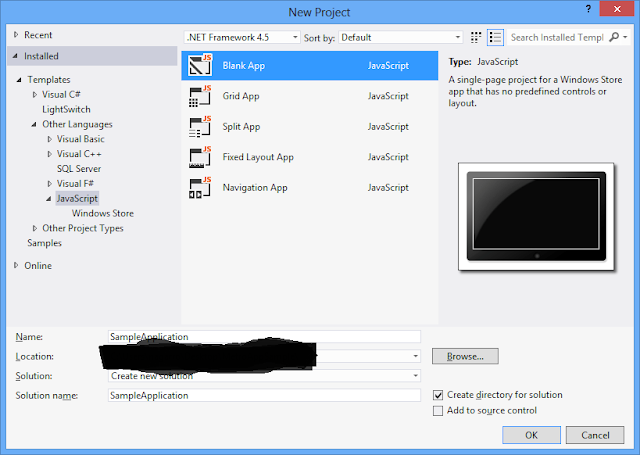Viewport: 640px width, 455px height.
Task: Select the Samples tree item
Action: point(44,243)
